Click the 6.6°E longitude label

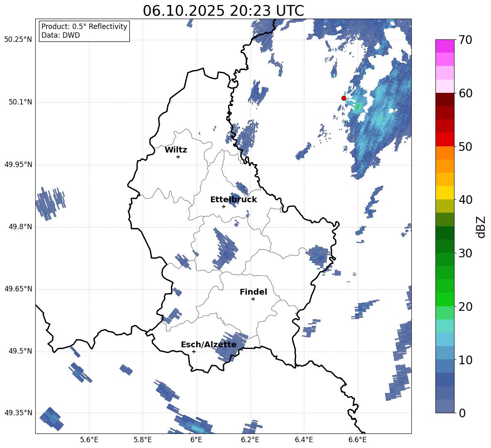(x=357, y=440)
